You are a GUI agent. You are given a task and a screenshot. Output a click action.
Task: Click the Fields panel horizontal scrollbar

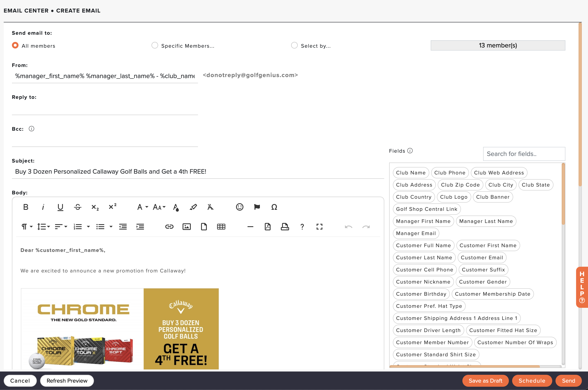tap(464, 366)
